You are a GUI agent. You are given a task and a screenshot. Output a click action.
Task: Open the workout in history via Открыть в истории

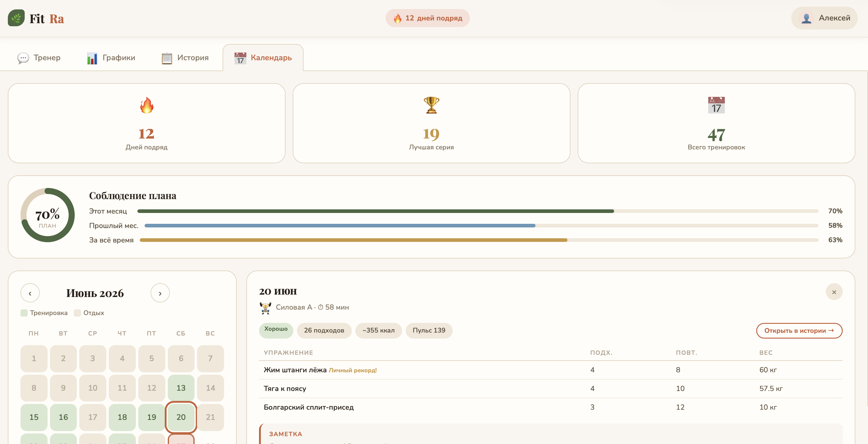coord(799,331)
